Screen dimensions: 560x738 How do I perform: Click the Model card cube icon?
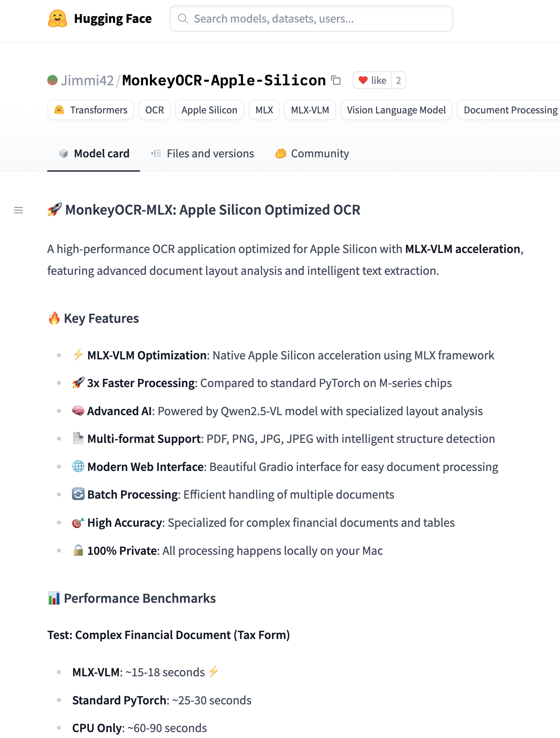(x=64, y=153)
